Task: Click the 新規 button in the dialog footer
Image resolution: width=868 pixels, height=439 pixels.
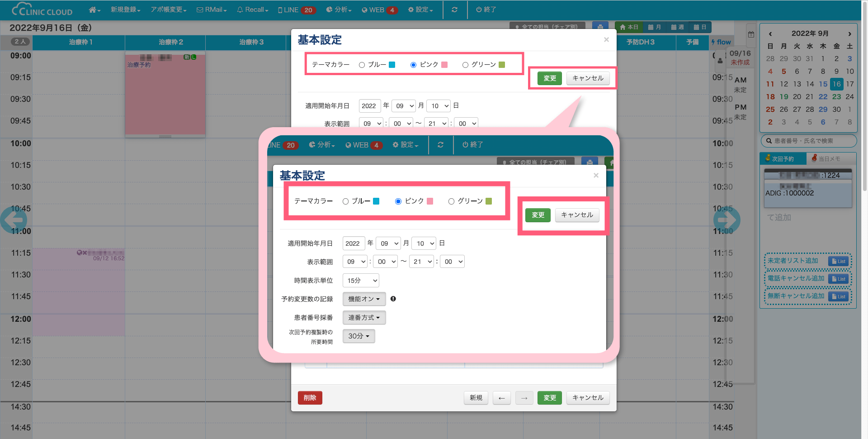Action: pos(476,398)
